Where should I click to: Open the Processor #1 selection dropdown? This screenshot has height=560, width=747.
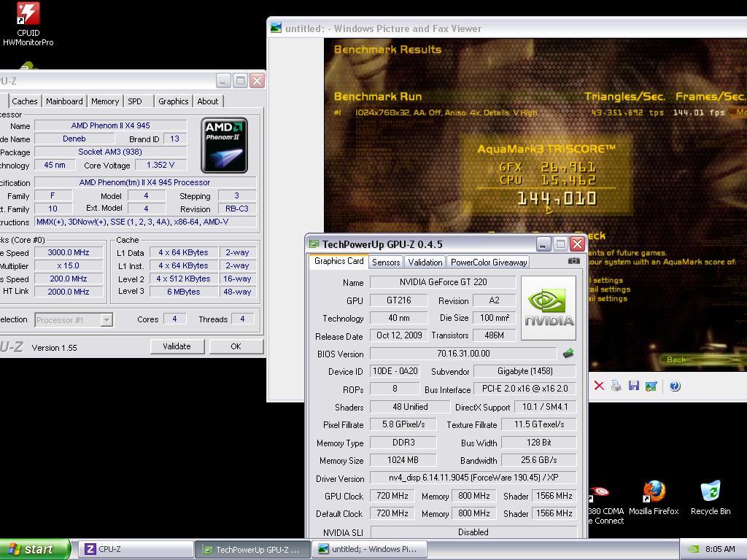click(74, 320)
